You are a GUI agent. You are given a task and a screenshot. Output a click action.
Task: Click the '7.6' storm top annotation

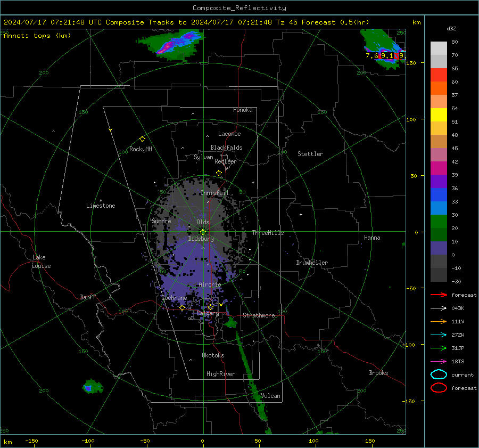372,55
